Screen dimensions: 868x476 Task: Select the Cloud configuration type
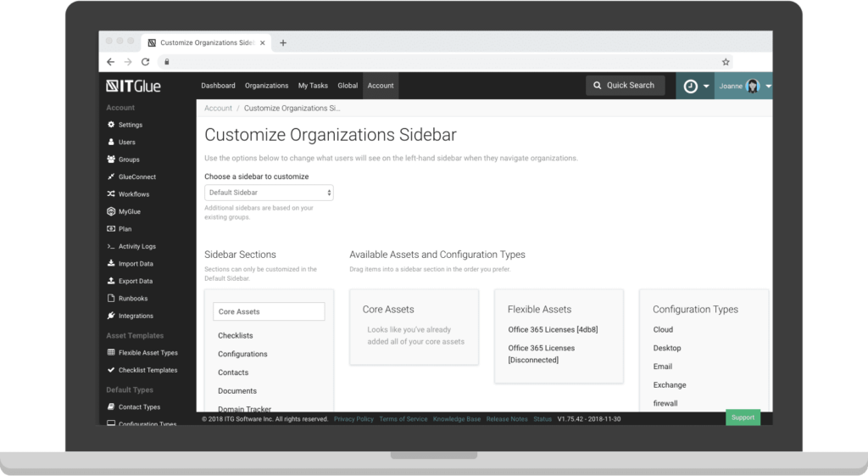click(663, 329)
